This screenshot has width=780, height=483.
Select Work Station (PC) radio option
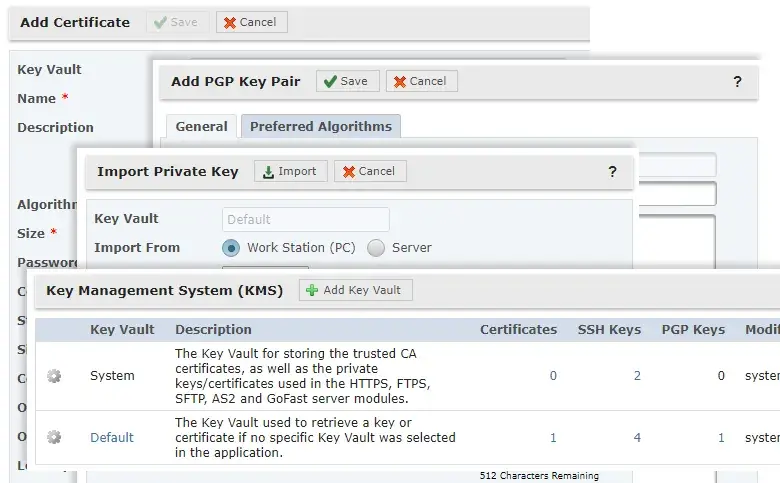231,248
